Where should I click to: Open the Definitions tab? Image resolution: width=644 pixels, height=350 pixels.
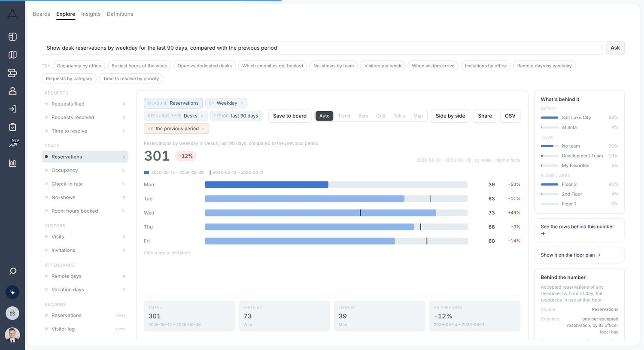120,14
